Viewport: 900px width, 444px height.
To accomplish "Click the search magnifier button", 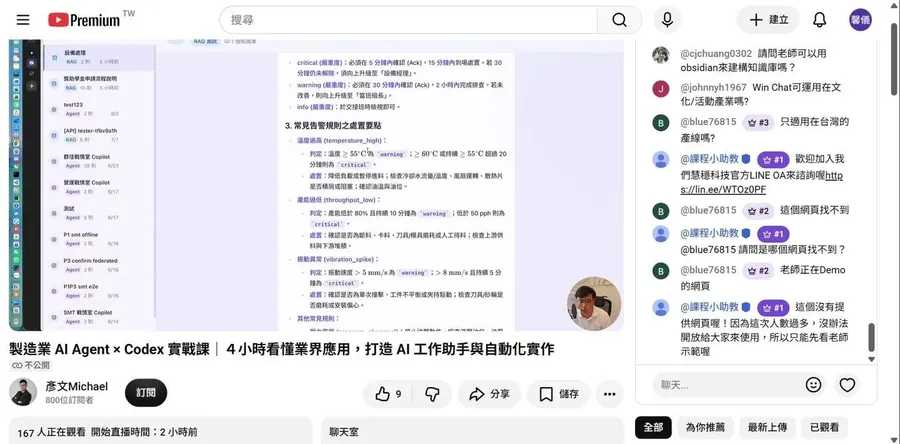I will (x=619, y=20).
